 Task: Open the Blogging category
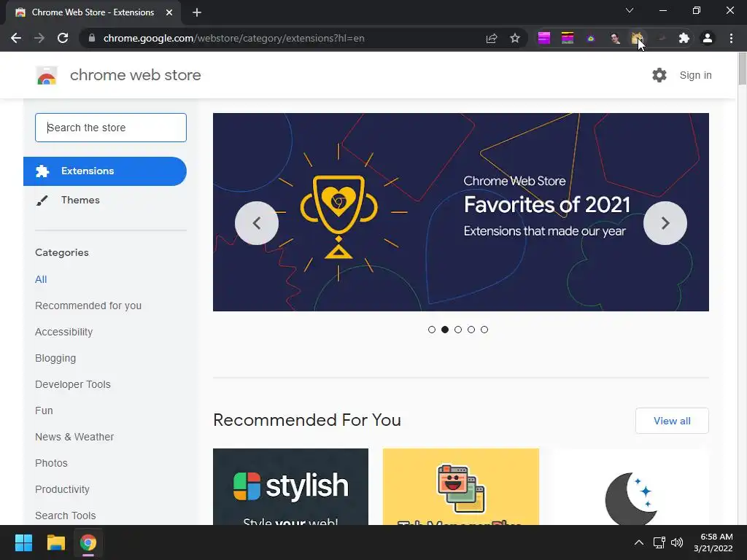[x=55, y=358]
